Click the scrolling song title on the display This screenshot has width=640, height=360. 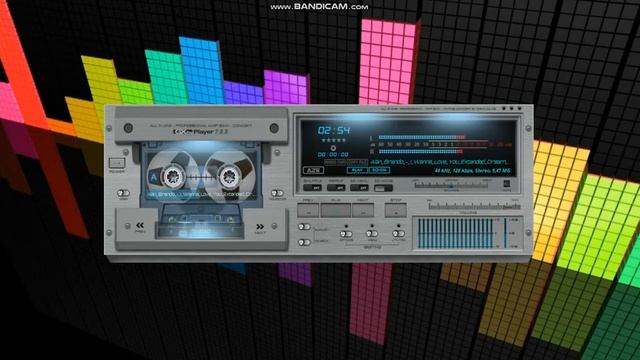click(x=439, y=162)
